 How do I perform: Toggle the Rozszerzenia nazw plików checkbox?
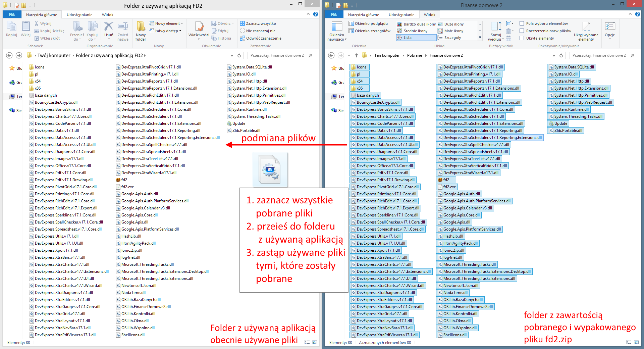point(522,31)
